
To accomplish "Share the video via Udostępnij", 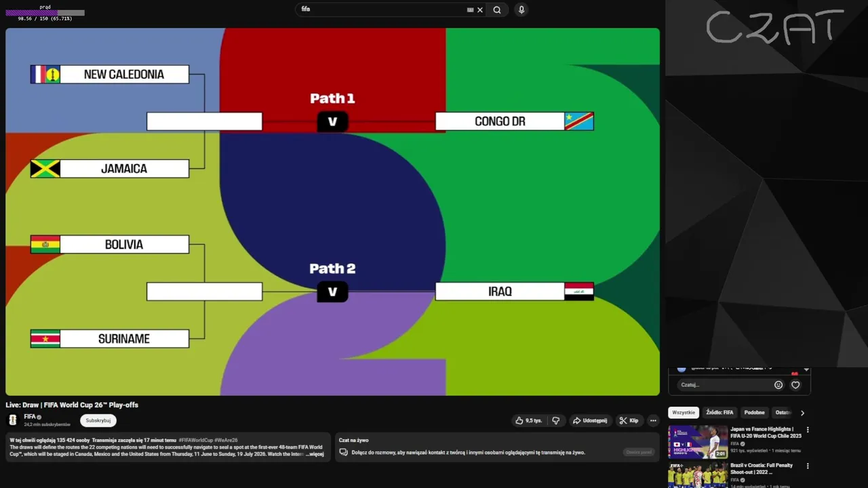I will pyautogui.click(x=590, y=420).
